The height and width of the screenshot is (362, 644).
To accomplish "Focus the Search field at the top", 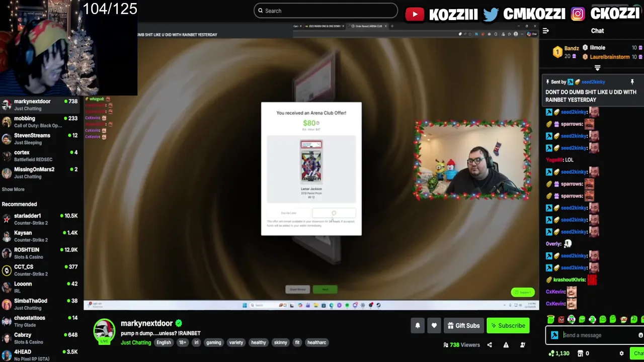I will coord(326,11).
